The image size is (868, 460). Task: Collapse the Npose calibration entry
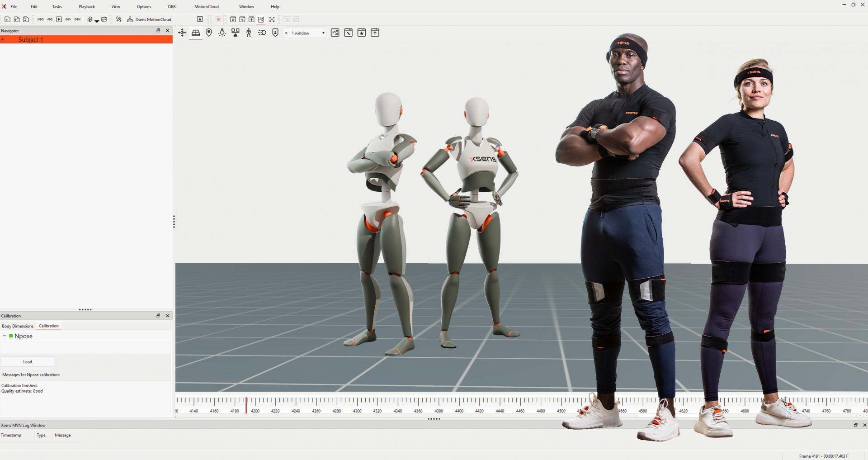[x=5, y=336]
